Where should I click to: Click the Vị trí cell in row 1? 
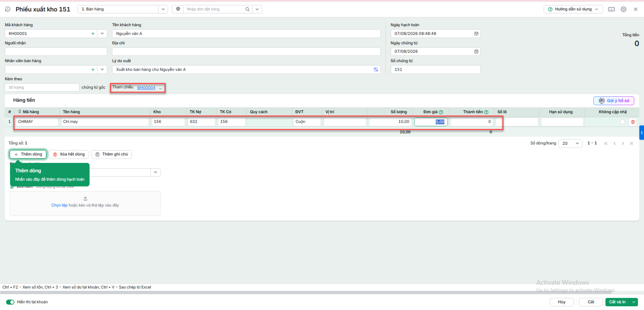[345, 122]
